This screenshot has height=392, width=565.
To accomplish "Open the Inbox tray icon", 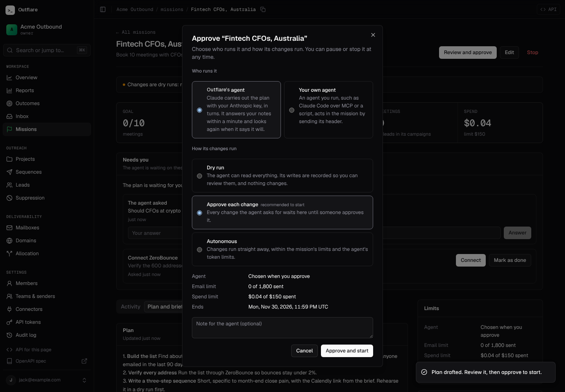I will (9, 116).
